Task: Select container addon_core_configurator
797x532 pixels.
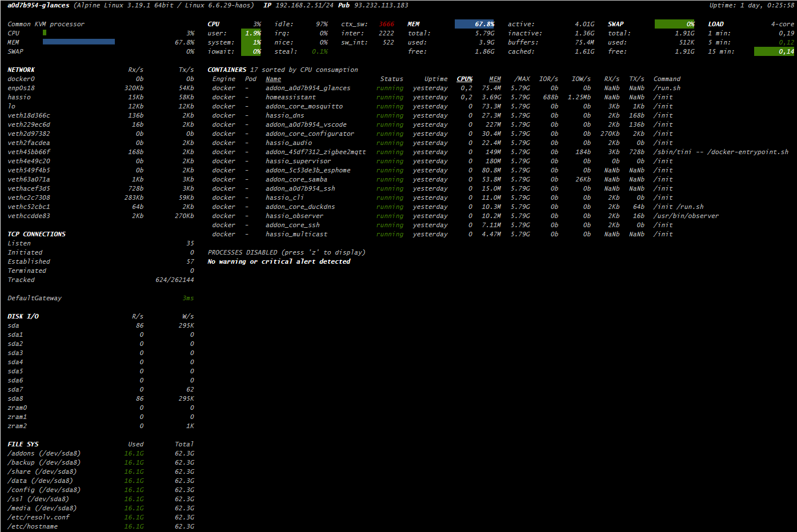Action: (310, 134)
